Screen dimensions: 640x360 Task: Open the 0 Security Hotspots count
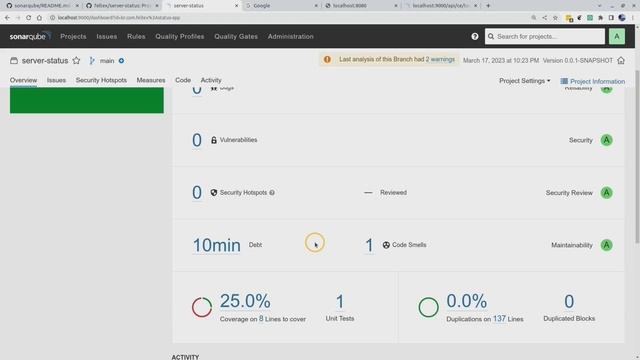(197, 193)
